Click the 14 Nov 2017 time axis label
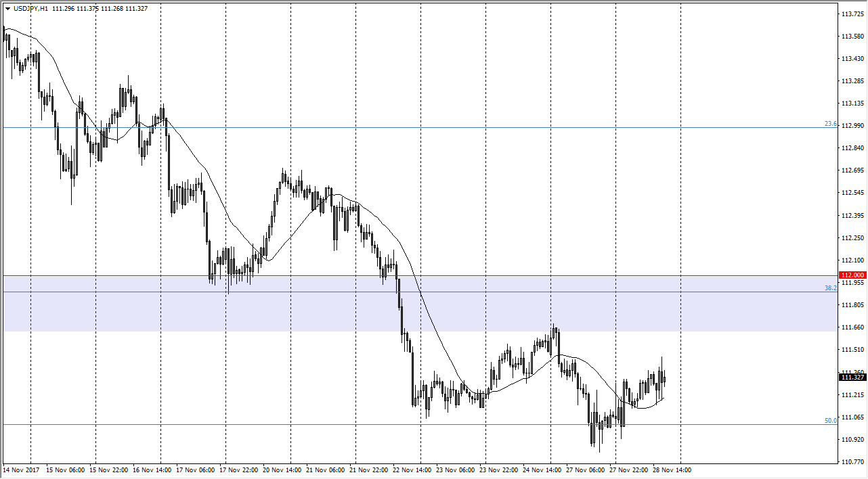Screen dimensions: 868x479 [23, 470]
